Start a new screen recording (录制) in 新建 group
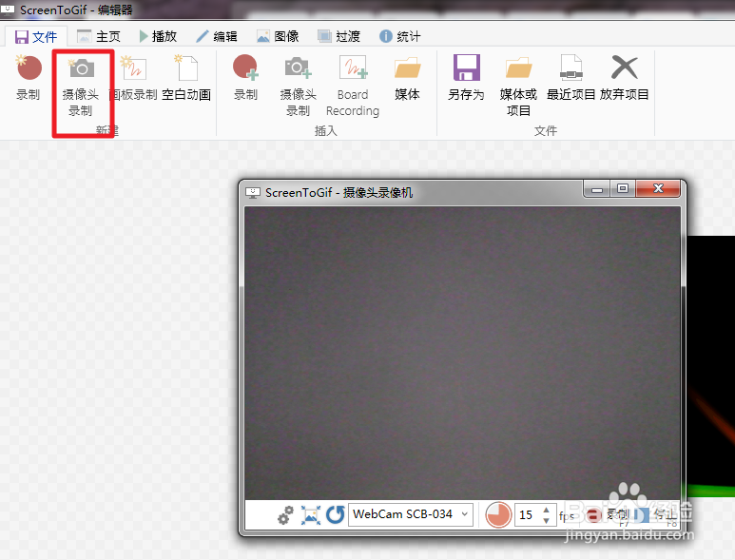 coord(29,79)
